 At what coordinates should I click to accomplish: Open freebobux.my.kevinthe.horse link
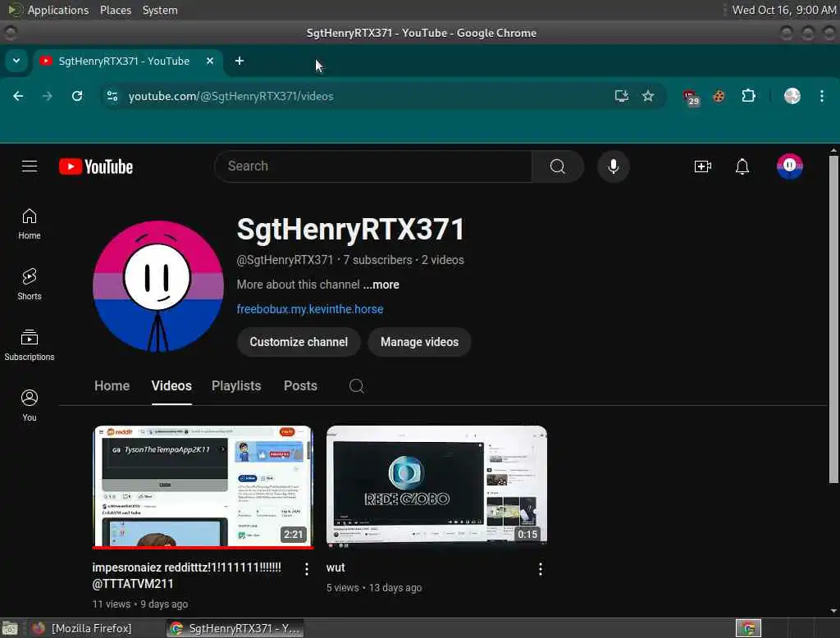(x=310, y=309)
